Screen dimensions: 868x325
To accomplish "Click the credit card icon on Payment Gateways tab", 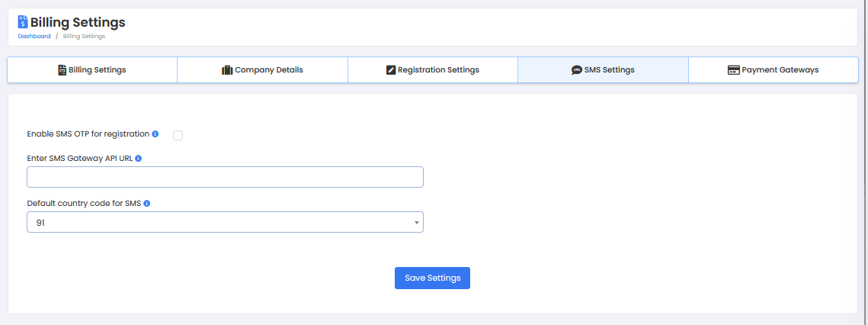I will [x=734, y=70].
